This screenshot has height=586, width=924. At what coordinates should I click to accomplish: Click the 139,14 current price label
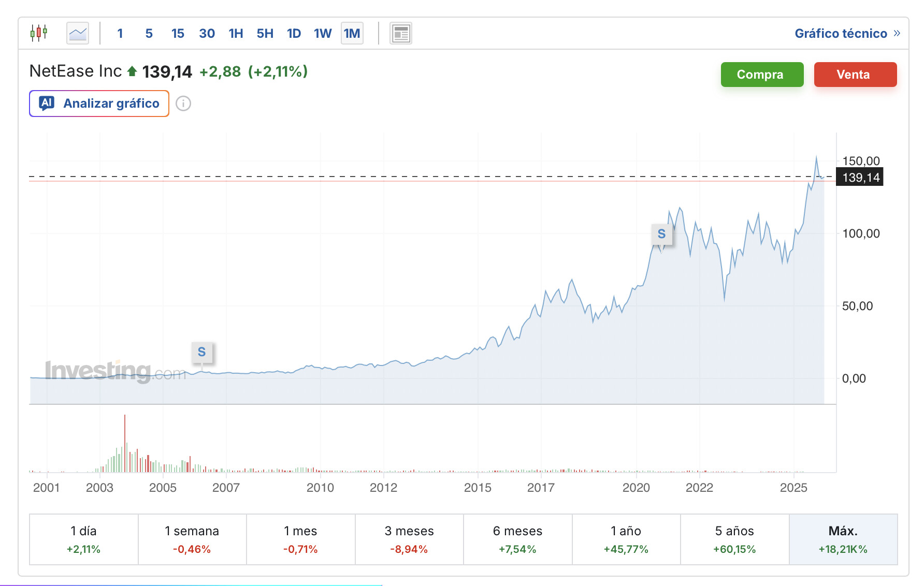pyautogui.click(x=860, y=178)
